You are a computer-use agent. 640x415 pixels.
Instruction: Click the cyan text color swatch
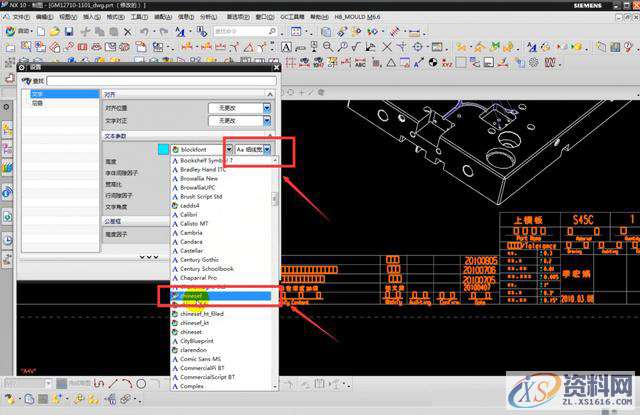point(163,149)
